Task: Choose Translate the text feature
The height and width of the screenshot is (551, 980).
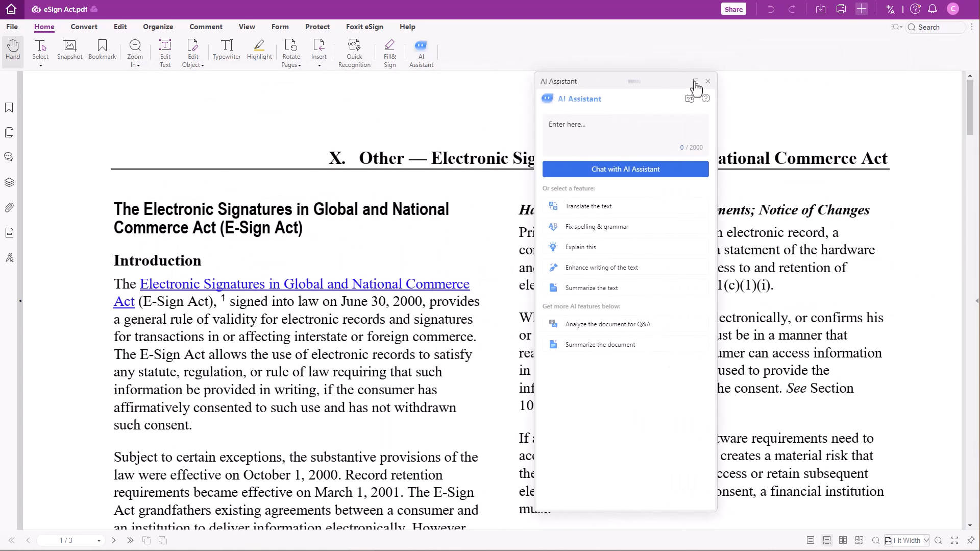Action: 625,206
